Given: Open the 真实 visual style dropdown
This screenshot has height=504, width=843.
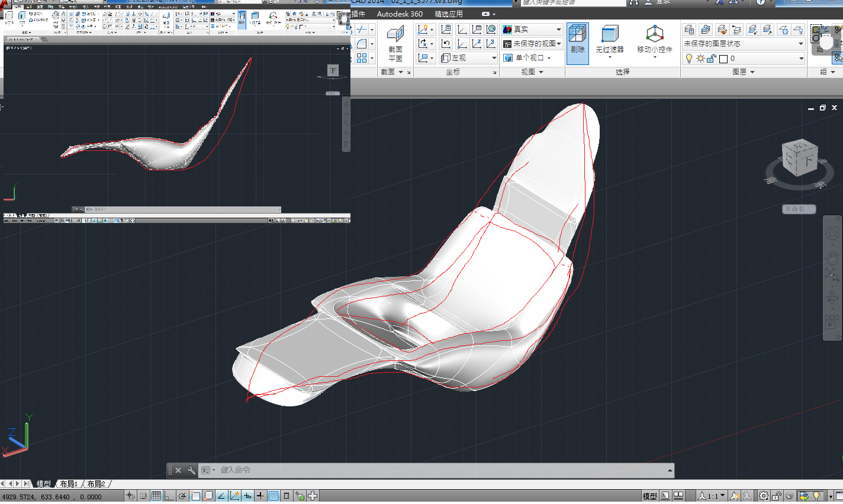Looking at the screenshot, I should click(x=532, y=29).
